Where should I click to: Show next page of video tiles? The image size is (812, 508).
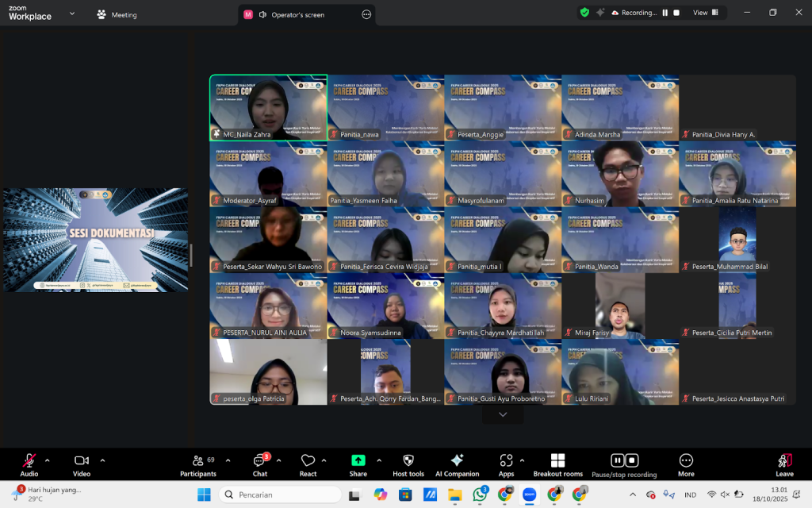pos(503,414)
